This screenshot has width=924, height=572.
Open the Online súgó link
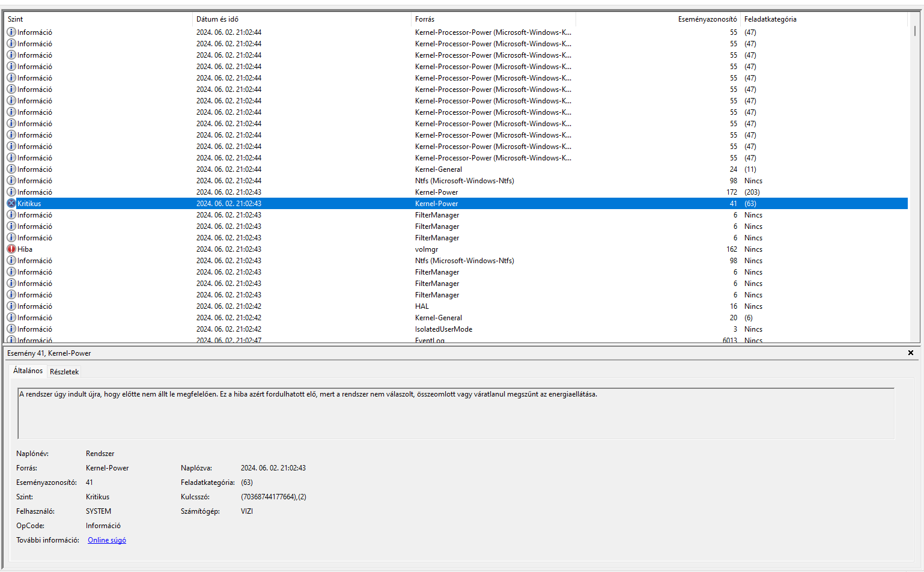[x=107, y=540]
